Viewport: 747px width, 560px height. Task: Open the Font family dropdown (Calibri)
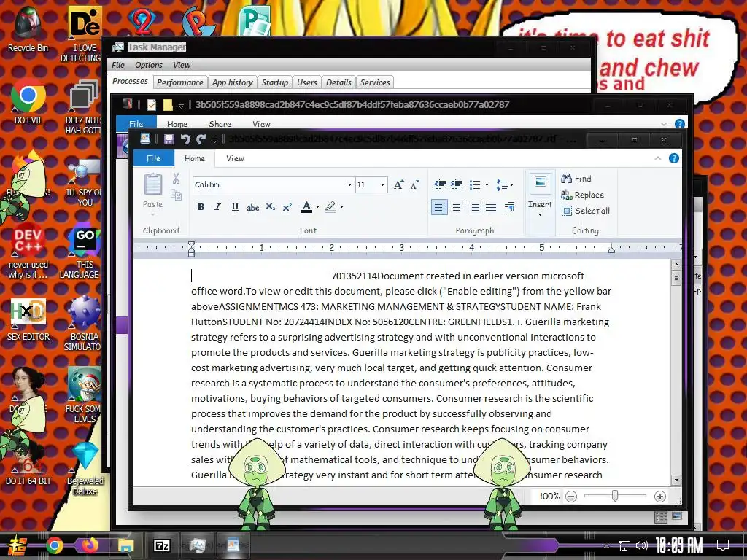[x=349, y=184]
